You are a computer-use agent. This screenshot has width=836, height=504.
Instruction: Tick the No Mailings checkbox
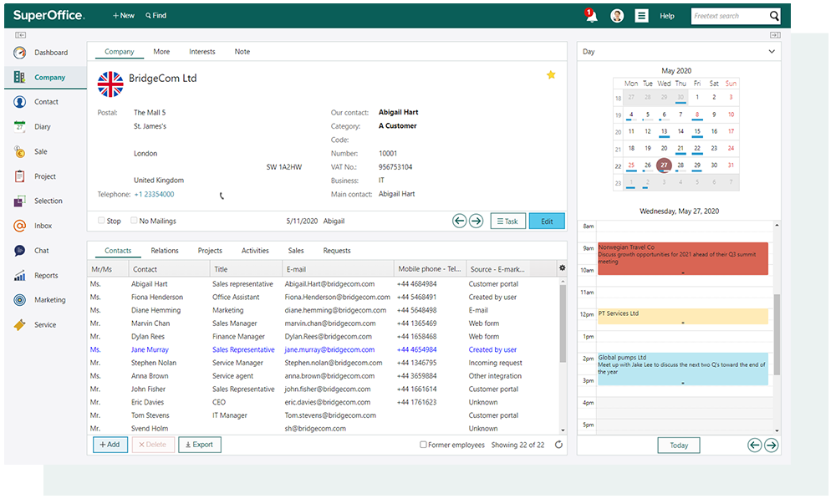pyautogui.click(x=134, y=221)
